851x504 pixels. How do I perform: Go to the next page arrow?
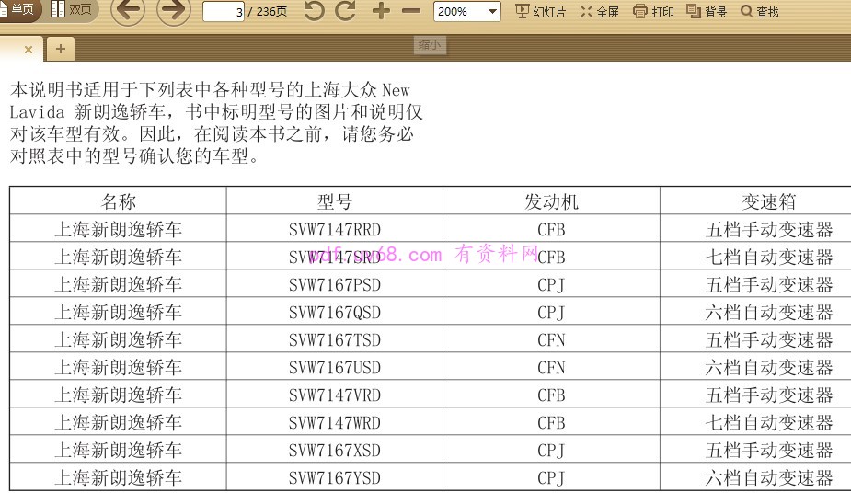point(174,11)
